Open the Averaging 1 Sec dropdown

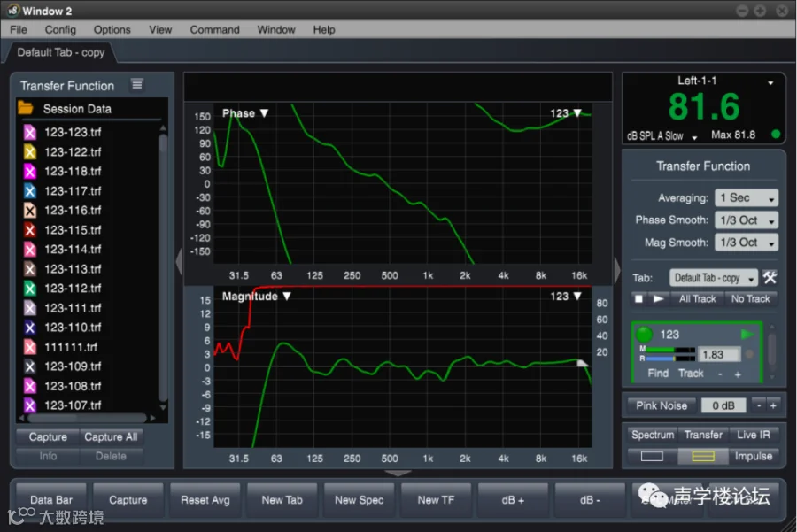point(747,197)
